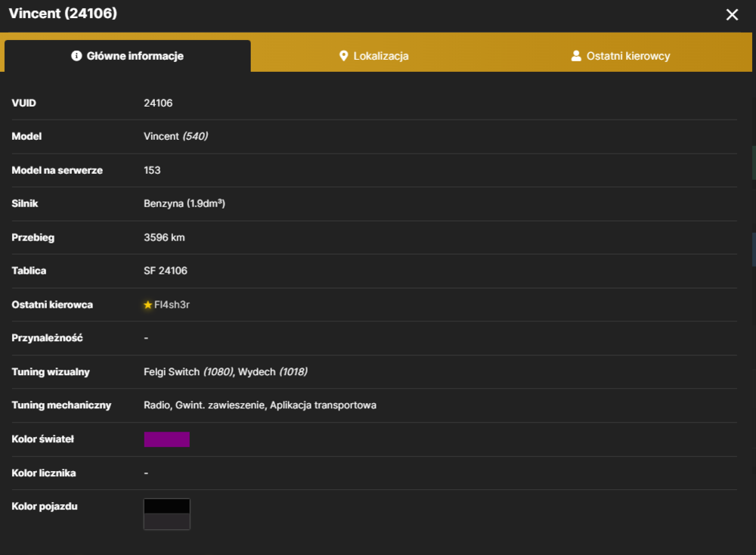
Task: Click the location pin icon beside Lokalizacja
Action: click(343, 56)
